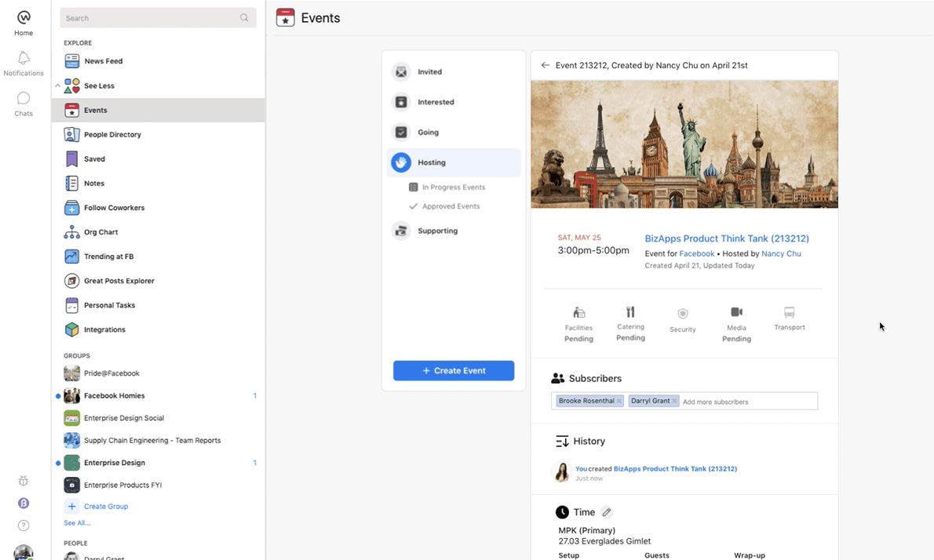Select the Interested events tab
This screenshot has height=560, width=934.
(454, 103)
